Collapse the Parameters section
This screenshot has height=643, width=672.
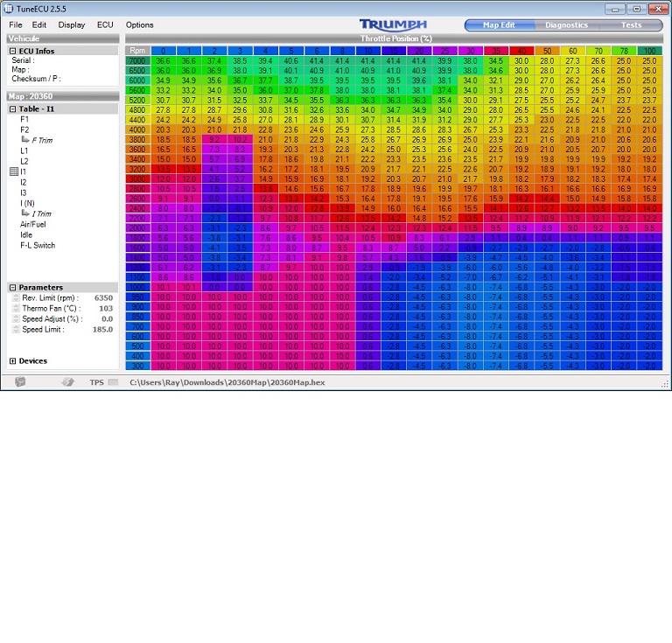(x=12, y=287)
